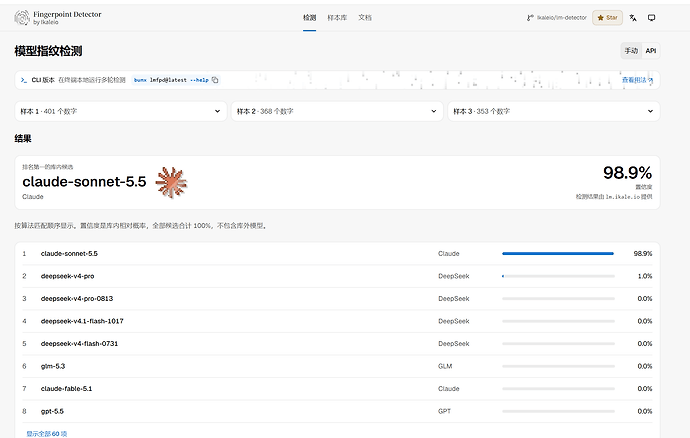This screenshot has height=438, width=690.
Task: Click the gpt-5.5 confidence bar
Action: click(558, 411)
